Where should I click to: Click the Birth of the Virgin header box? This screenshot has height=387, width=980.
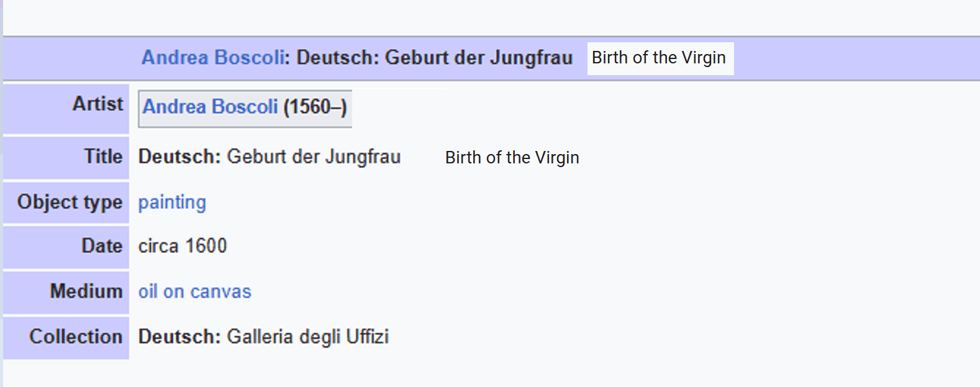click(660, 58)
